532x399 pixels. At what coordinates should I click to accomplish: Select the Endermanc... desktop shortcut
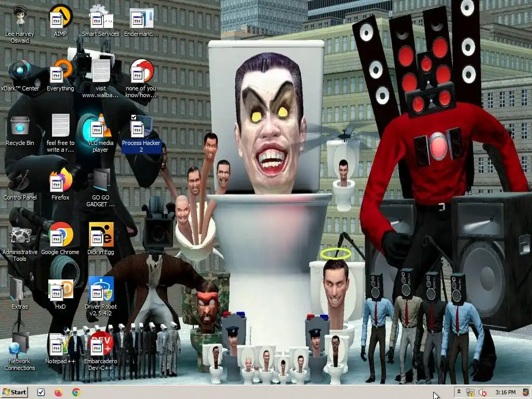tap(141, 22)
